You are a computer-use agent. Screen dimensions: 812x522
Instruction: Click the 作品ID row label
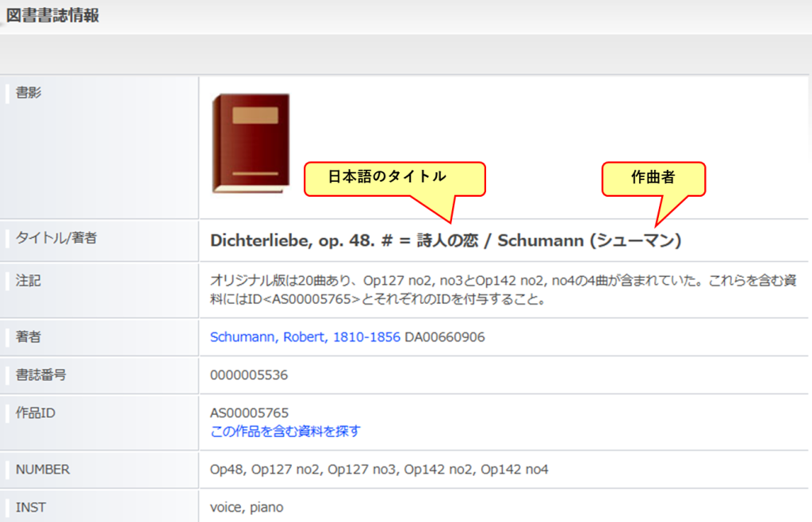tap(35, 413)
